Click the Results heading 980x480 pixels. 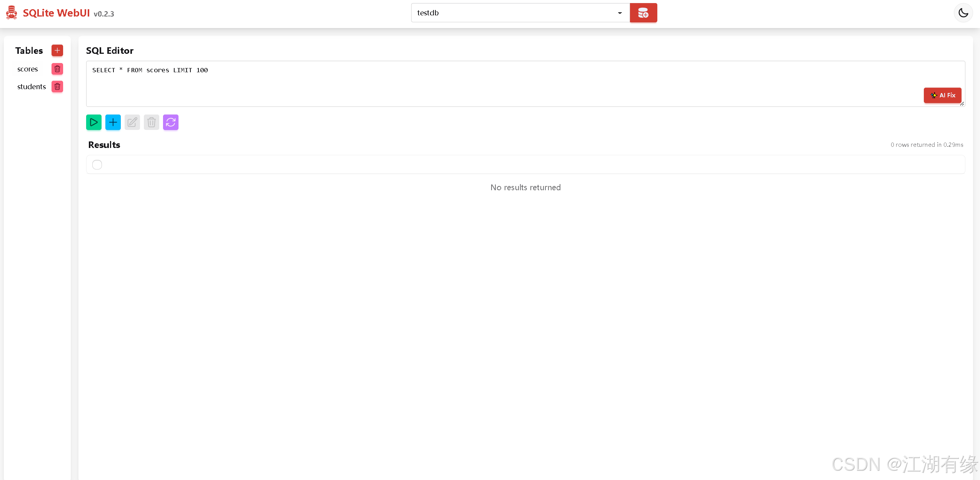[x=104, y=145]
